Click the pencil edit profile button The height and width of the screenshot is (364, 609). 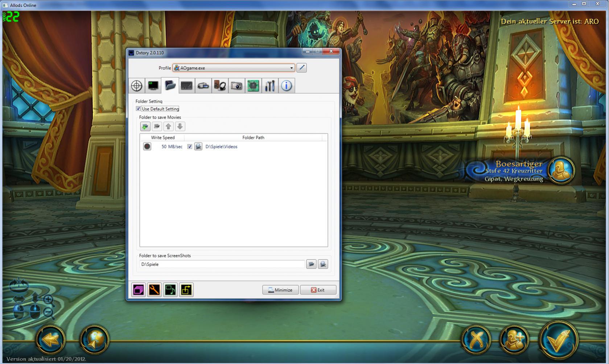click(301, 68)
